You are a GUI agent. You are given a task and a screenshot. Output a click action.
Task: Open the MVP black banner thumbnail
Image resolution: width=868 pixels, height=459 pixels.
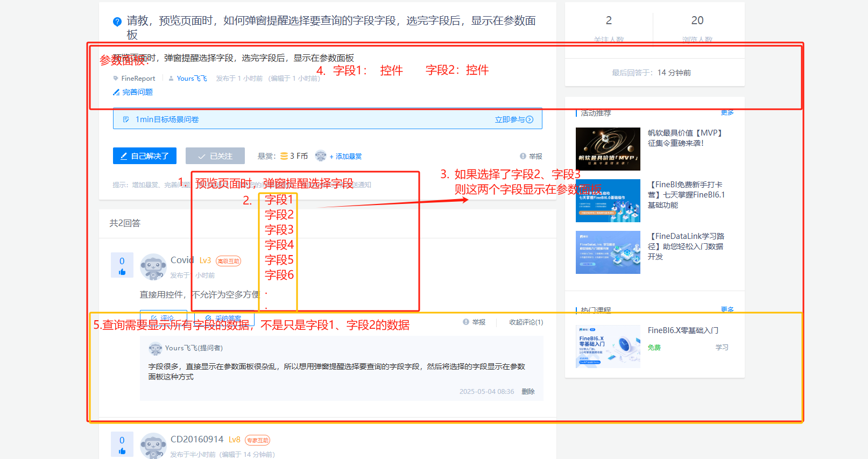pyautogui.click(x=608, y=149)
